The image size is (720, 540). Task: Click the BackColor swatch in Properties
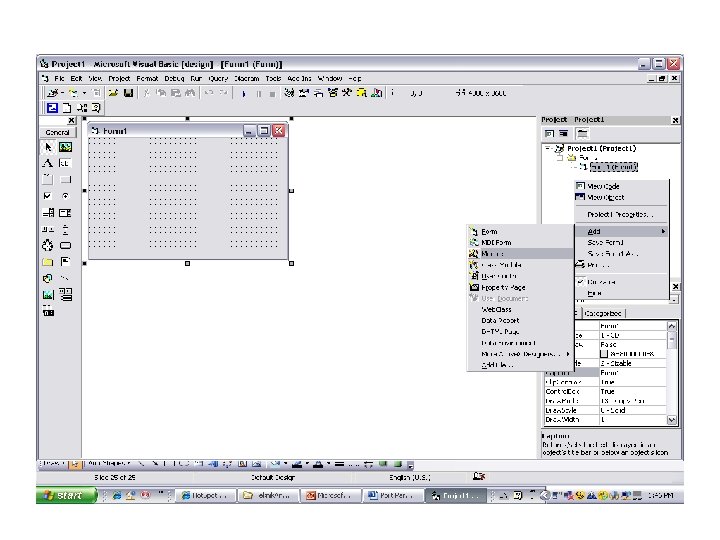(604, 354)
